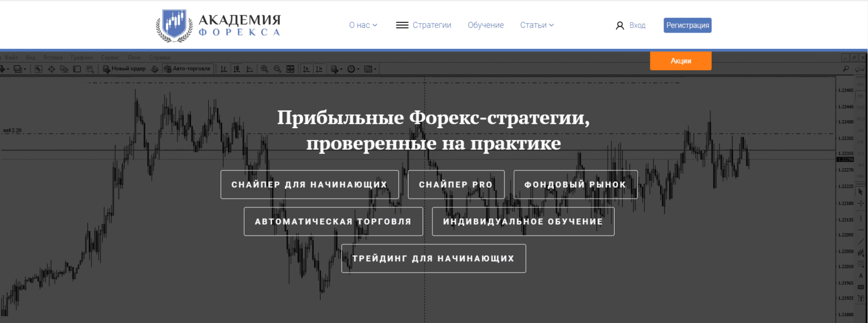Click the Регистрация button
This screenshot has height=323, width=868.
point(687,26)
